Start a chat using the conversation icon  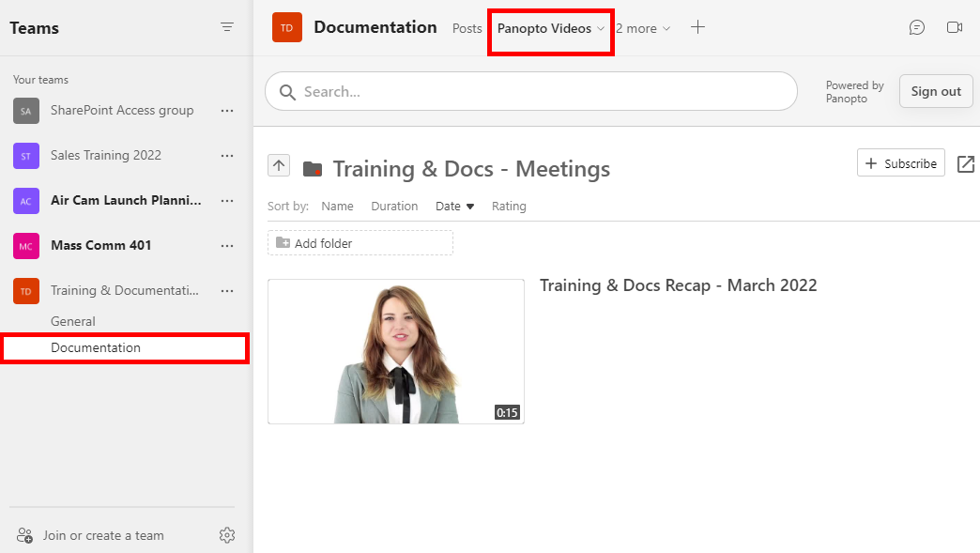click(x=917, y=27)
